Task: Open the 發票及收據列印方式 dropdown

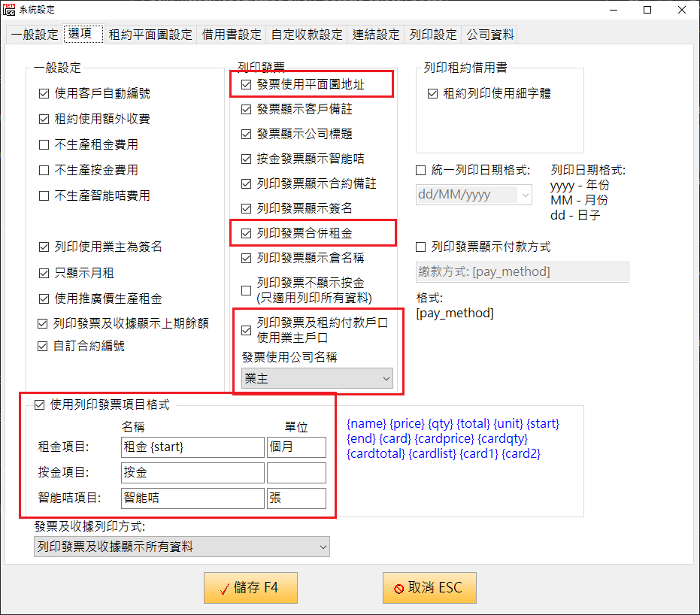Action: pyautogui.click(x=182, y=547)
